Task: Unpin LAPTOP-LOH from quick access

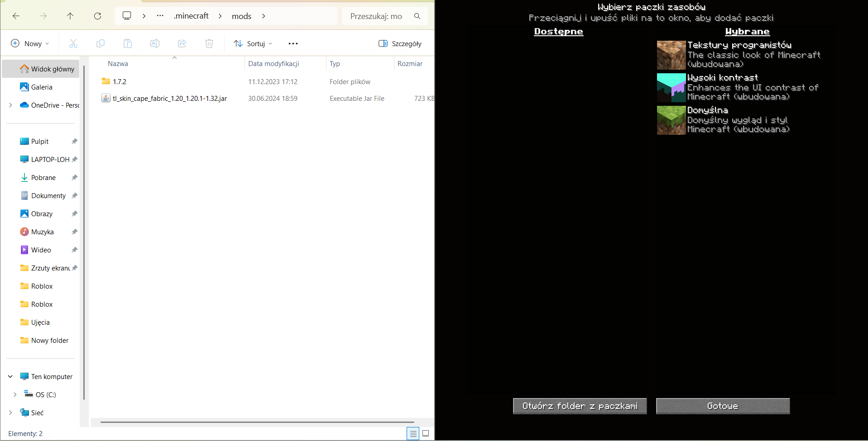Action: (75, 159)
